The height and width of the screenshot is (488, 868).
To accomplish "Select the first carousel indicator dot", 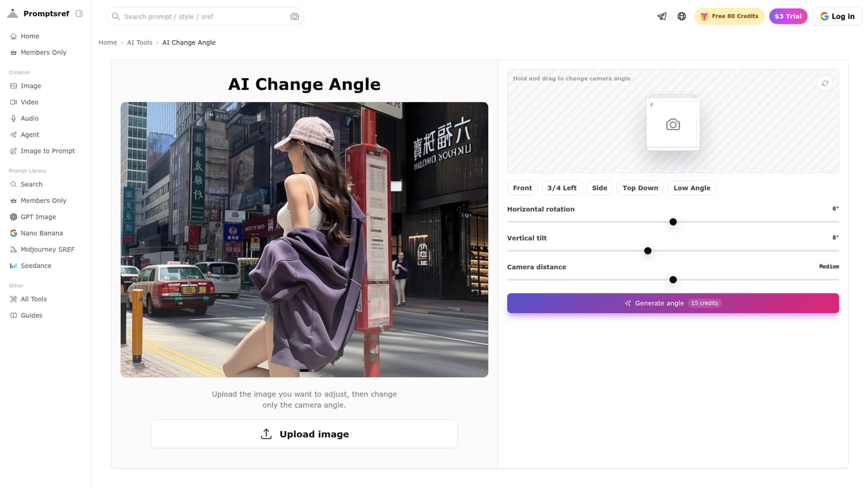I will [304, 371].
